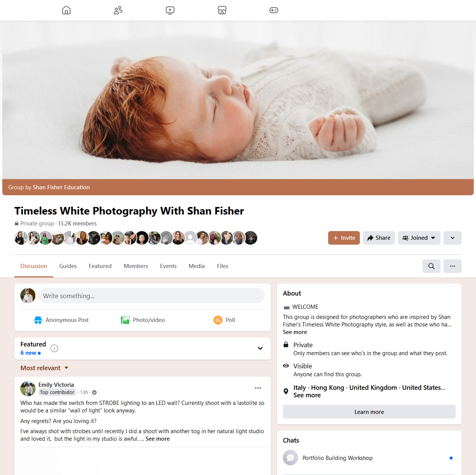Switch to the Guides tab
476x475 pixels.
tap(68, 266)
